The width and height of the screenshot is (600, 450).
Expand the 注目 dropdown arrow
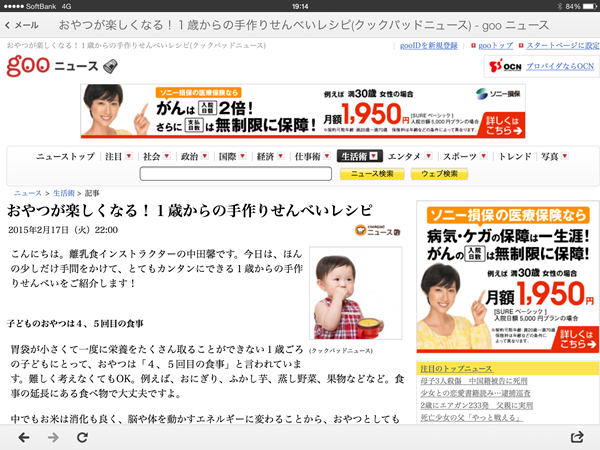(129, 156)
